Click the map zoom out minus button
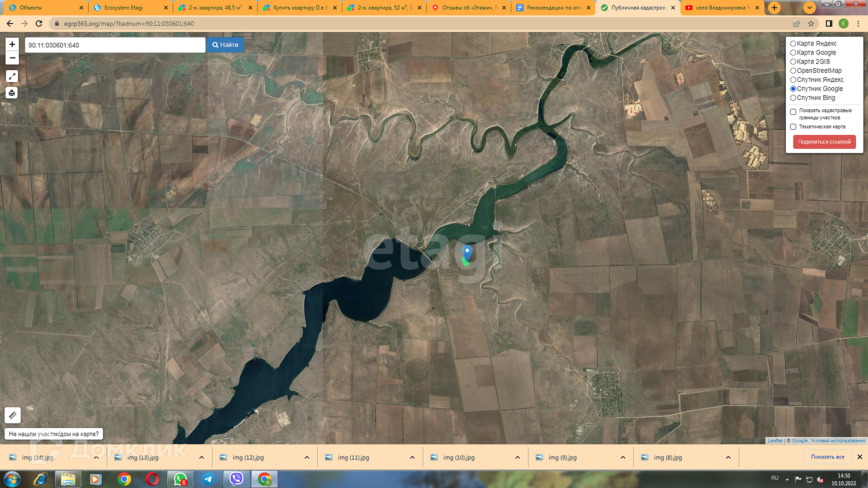The height and width of the screenshot is (488, 868). tap(12, 58)
